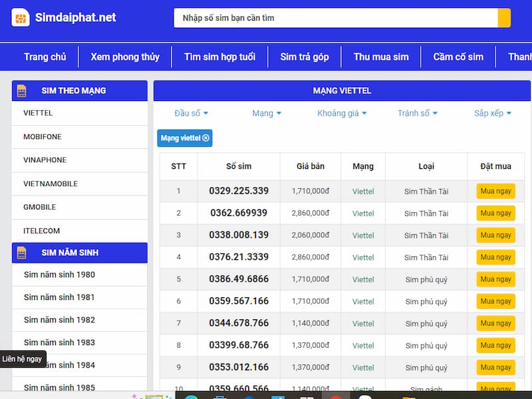Choose VINAPHONE network link
Viewport: 532px width, 399px height.
(x=80, y=160)
